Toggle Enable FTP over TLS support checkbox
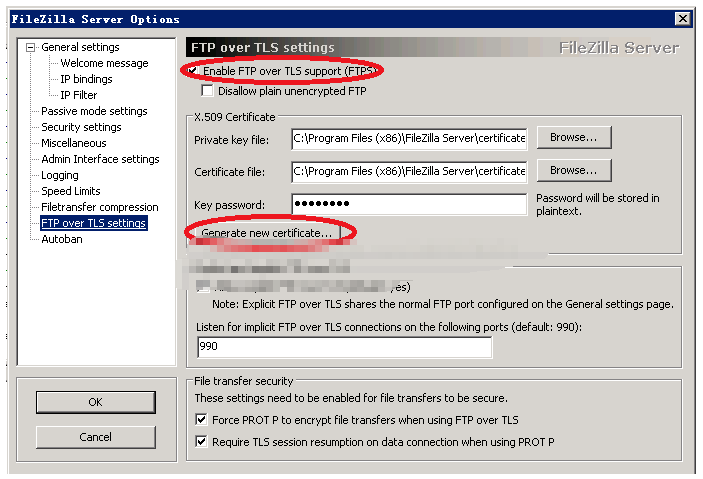This screenshot has width=703, height=479. (x=194, y=71)
